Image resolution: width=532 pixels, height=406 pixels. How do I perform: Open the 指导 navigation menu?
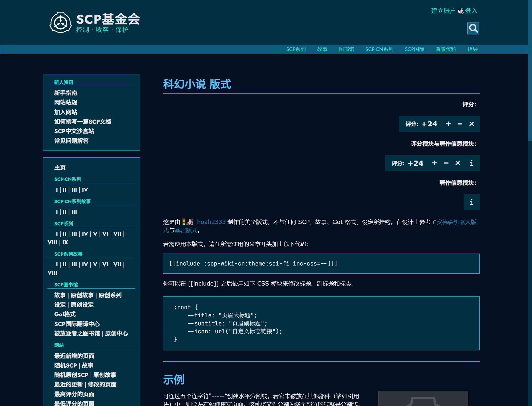pyautogui.click(x=472, y=49)
